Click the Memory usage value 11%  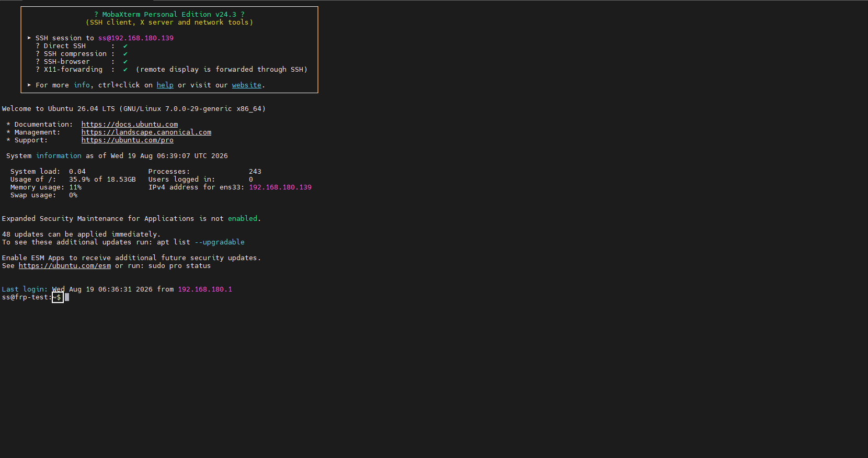click(x=75, y=187)
